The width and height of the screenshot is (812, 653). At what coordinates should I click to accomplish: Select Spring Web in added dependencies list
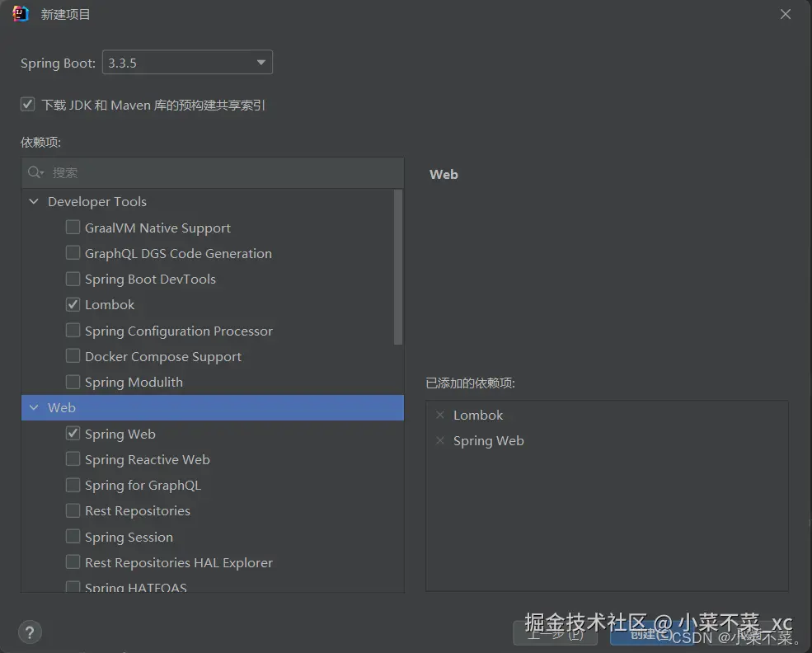(x=488, y=441)
